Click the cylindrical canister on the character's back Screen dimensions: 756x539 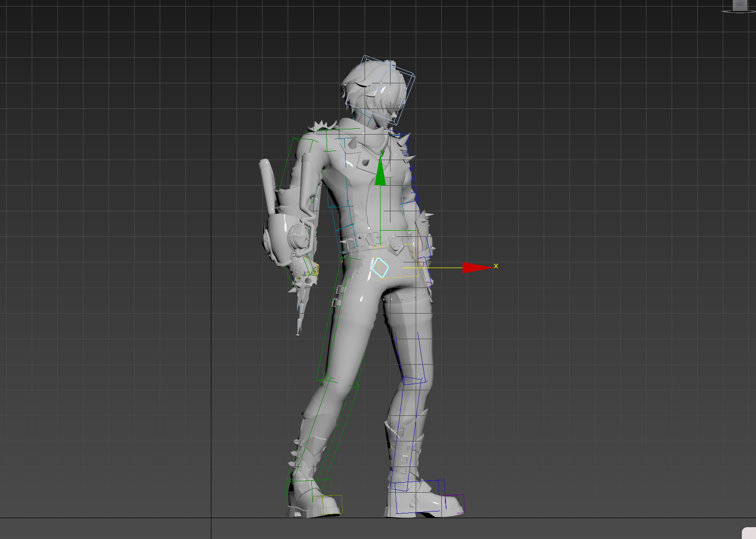pos(267,186)
